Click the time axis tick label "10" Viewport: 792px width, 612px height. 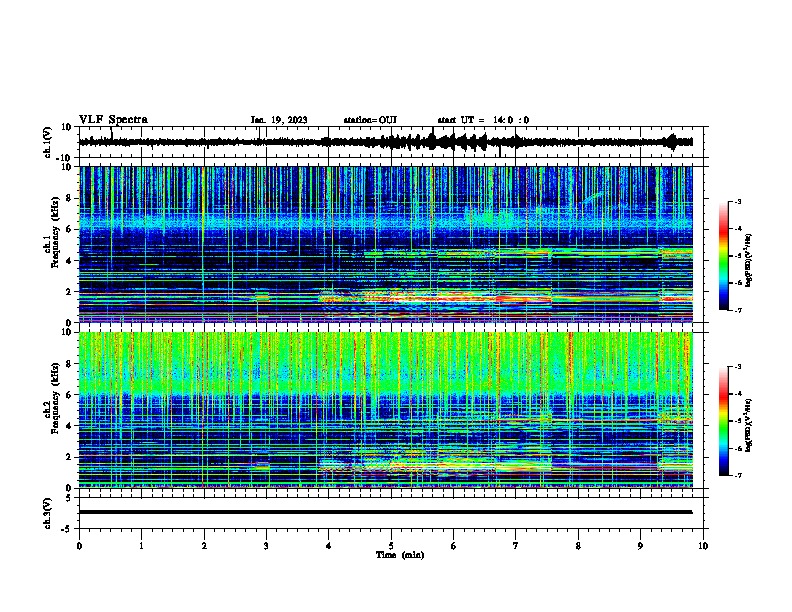click(703, 546)
